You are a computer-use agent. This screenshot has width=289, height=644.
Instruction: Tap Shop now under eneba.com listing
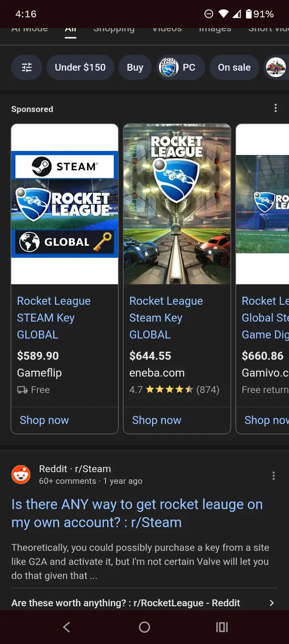157,420
